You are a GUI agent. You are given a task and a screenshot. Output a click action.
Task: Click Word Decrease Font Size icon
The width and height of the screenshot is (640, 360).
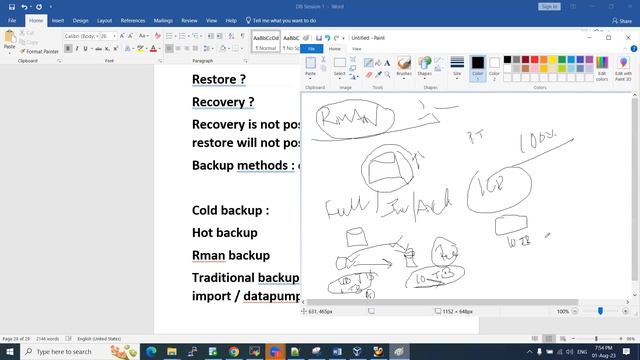coord(131,36)
